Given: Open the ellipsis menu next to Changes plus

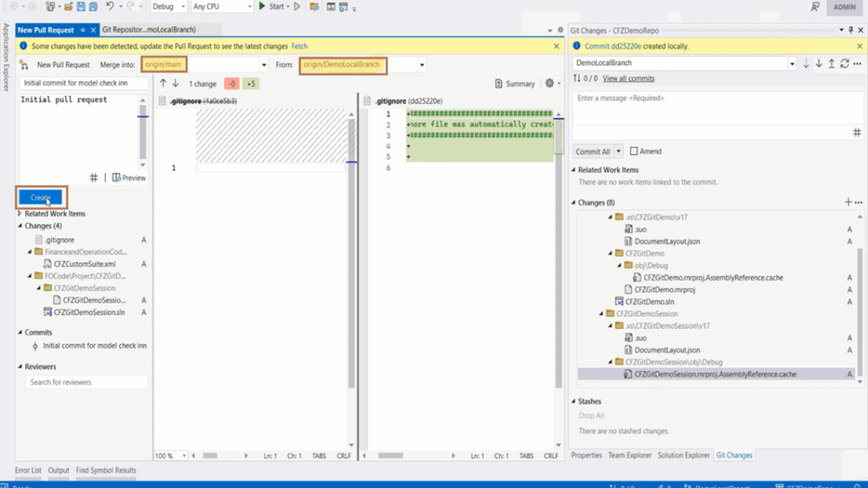Looking at the screenshot, I should click(x=859, y=202).
